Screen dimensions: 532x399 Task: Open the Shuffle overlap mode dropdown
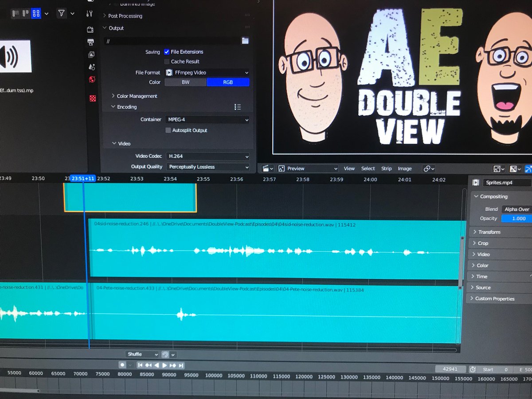142,354
